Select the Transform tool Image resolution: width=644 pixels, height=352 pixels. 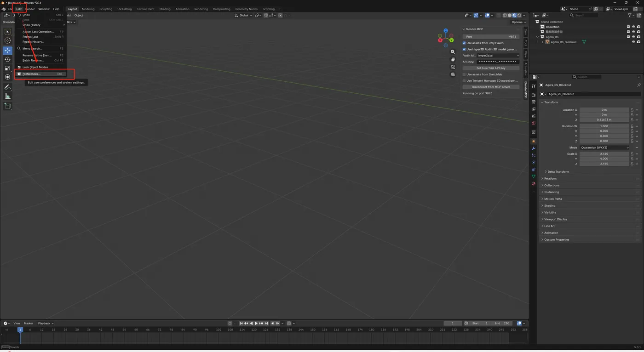click(x=7, y=77)
